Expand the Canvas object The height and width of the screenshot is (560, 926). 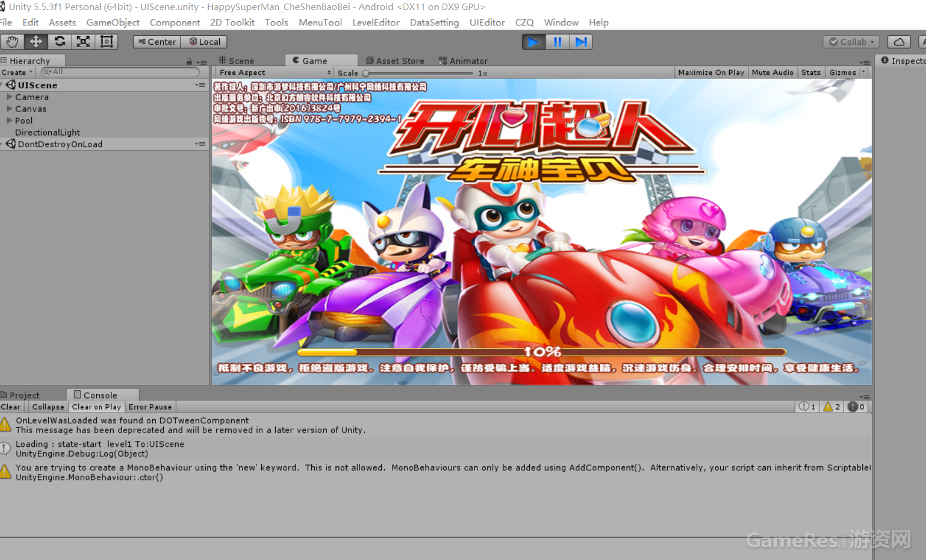(9, 108)
